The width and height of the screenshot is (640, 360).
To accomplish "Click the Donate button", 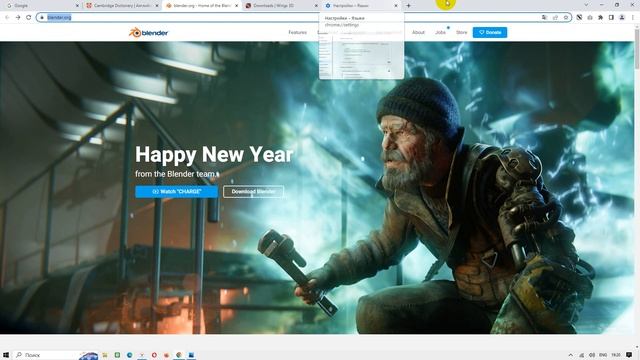I will pos(490,32).
